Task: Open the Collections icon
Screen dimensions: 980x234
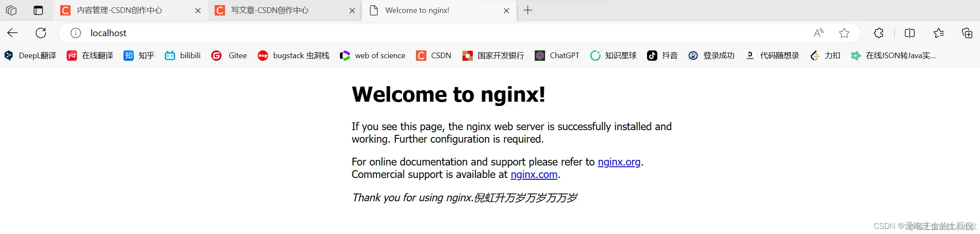Action: tap(967, 33)
